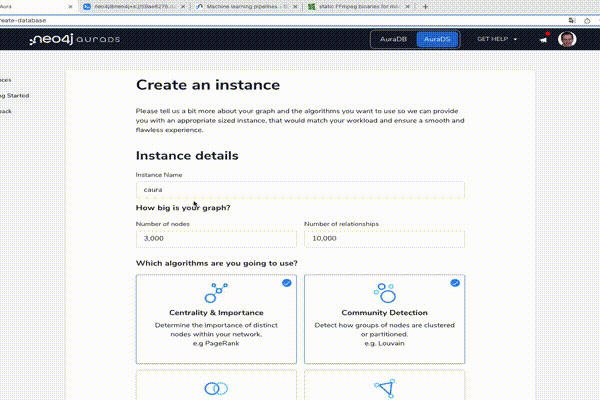The height and width of the screenshot is (400, 600).
Task: Close the Machine learning pipelines tab
Action: click(295, 7)
